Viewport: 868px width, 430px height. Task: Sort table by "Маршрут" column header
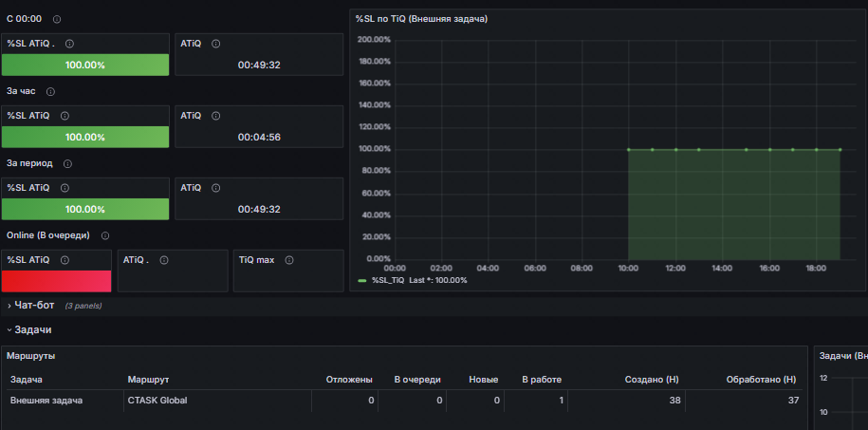148,380
